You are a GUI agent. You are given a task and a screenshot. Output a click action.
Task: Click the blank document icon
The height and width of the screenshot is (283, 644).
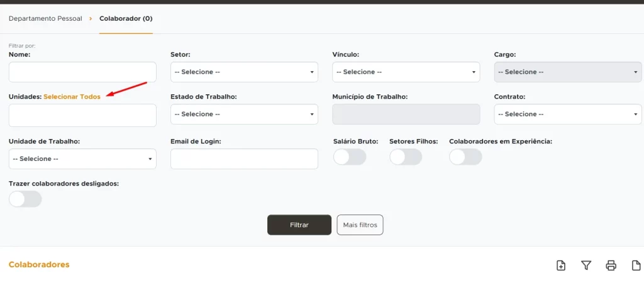coord(636,265)
